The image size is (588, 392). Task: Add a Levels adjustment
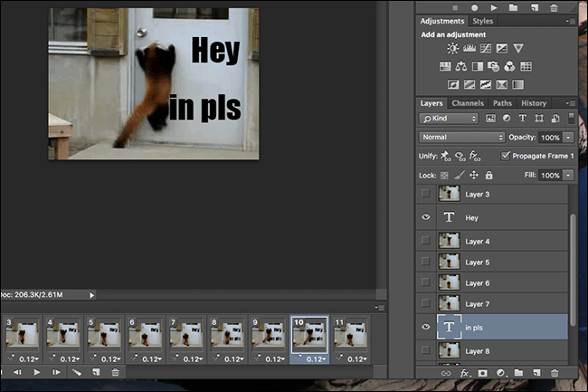point(469,48)
